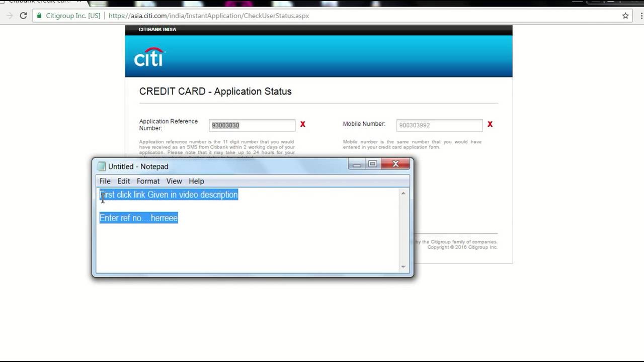The width and height of the screenshot is (644, 362).
Task: Click the browser forward arrow
Action: [9, 16]
